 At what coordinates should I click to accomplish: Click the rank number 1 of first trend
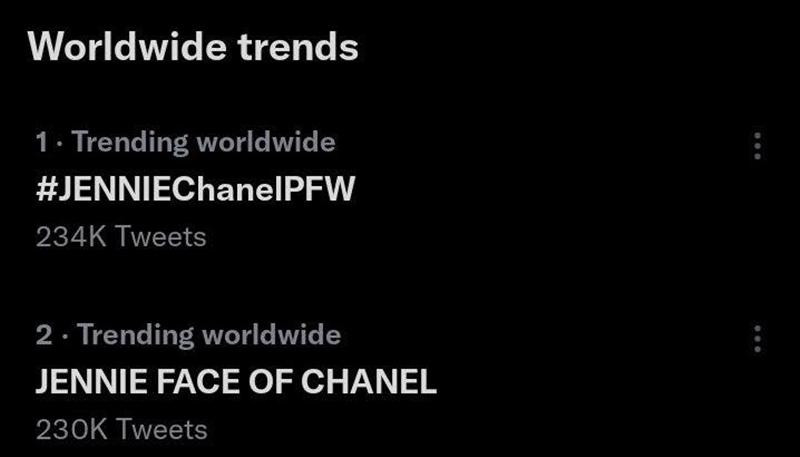pyautogui.click(x=41, y=142)
